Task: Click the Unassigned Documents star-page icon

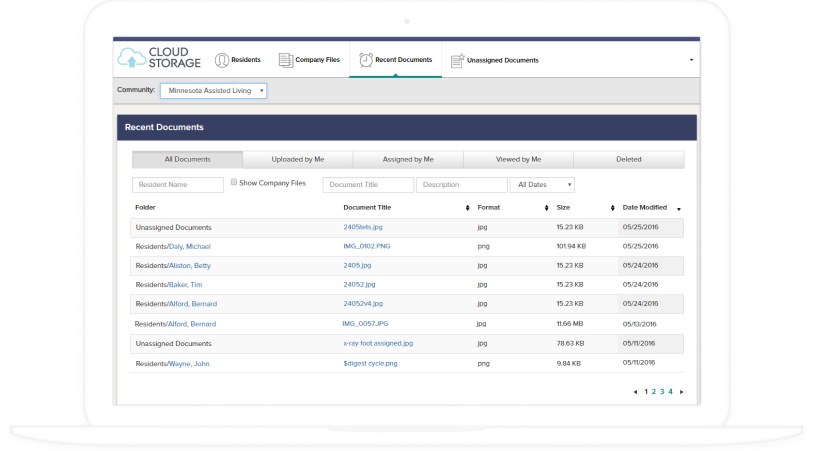Action: point(457,61)
